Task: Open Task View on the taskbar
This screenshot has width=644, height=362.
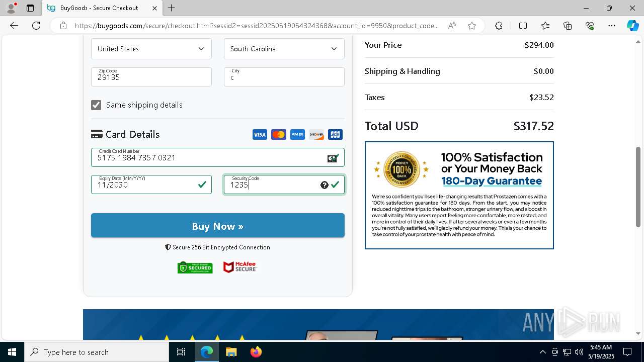Action: (181, 352)
